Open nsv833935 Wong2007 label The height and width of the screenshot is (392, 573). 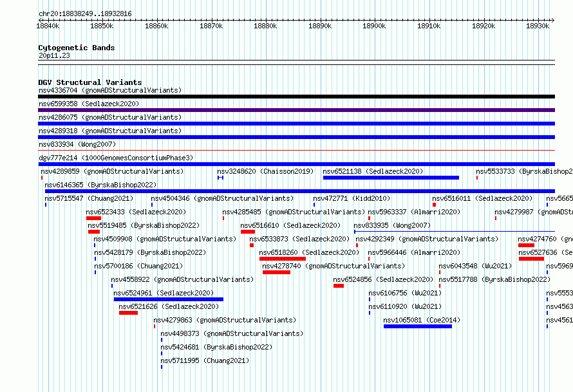[x=392, y=225]
